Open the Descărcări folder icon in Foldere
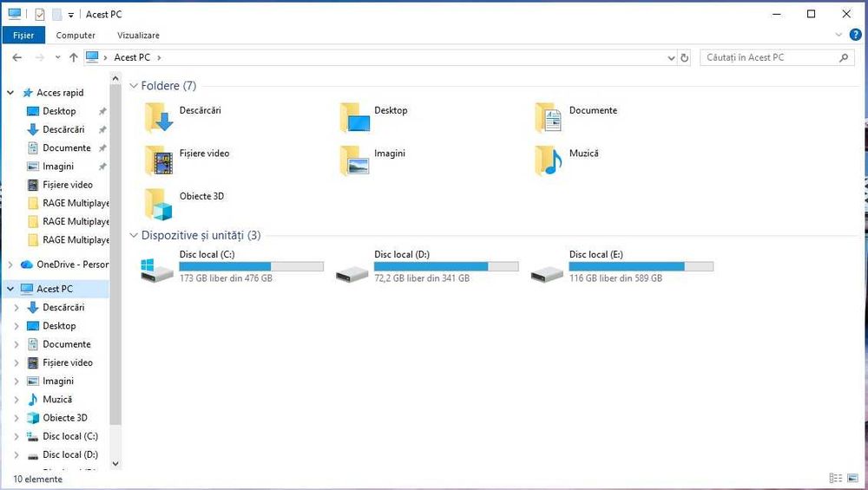The image size is (868, 490). click(x=159, y=117)
